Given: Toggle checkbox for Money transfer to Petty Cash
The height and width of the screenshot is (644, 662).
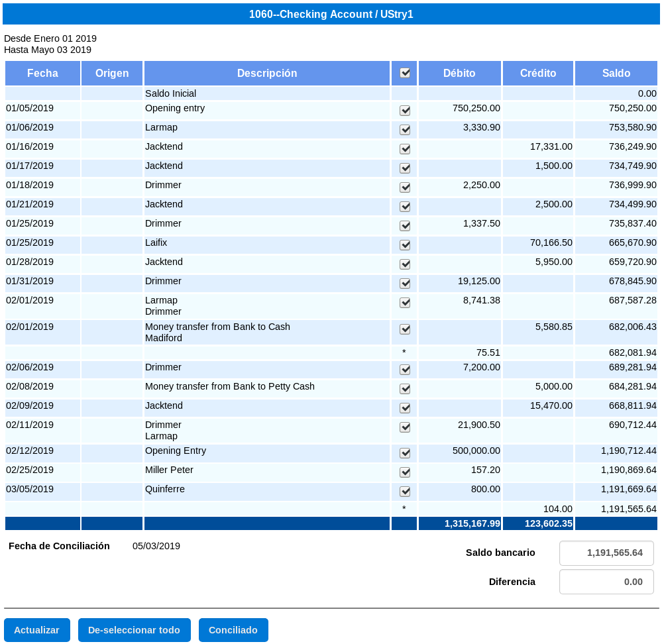Looking at the screenshot, I should [x=405, y=389].
